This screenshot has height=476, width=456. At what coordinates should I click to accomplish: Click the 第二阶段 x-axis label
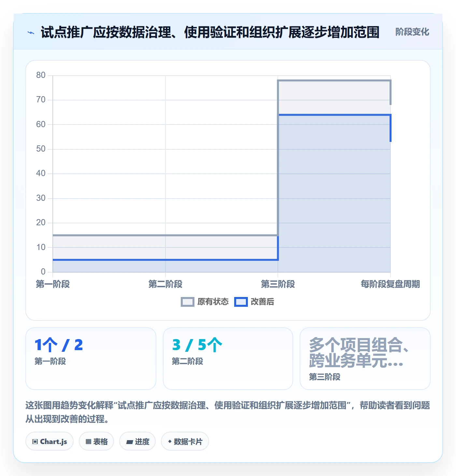click(x=165, y=284)
